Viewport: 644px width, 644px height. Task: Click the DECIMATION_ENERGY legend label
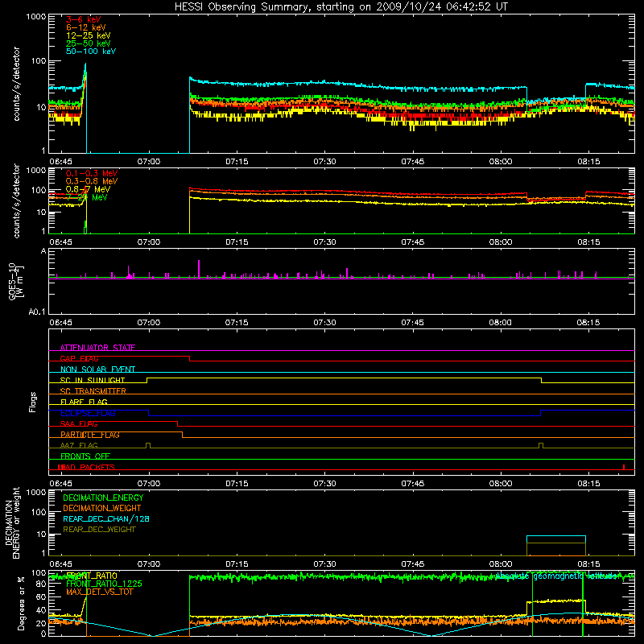tap(103, 497)
